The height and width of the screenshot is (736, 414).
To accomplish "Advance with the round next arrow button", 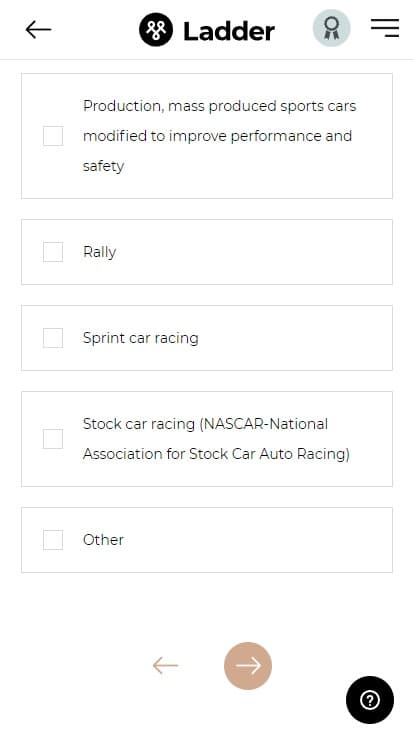I will [248, 666].
